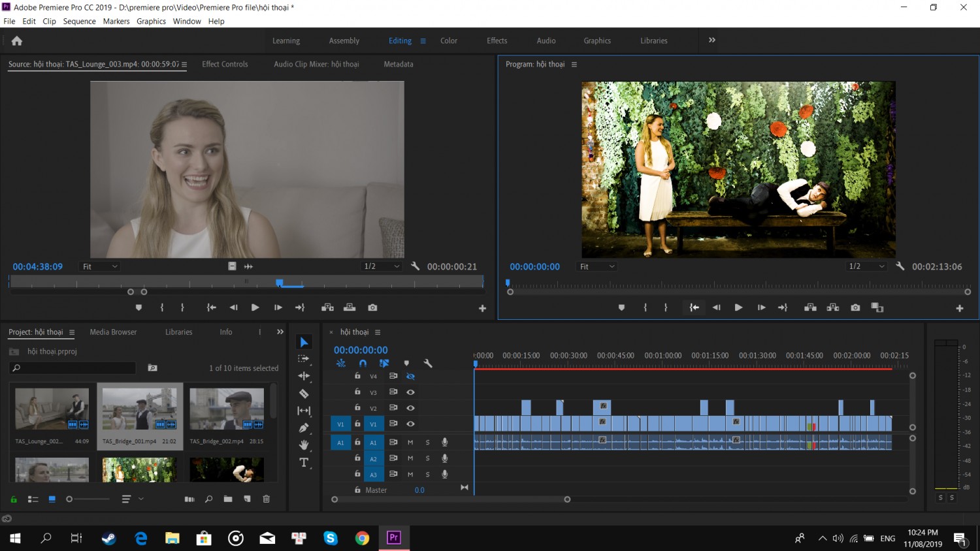Play the Program monitor sequence

(738, 307)
